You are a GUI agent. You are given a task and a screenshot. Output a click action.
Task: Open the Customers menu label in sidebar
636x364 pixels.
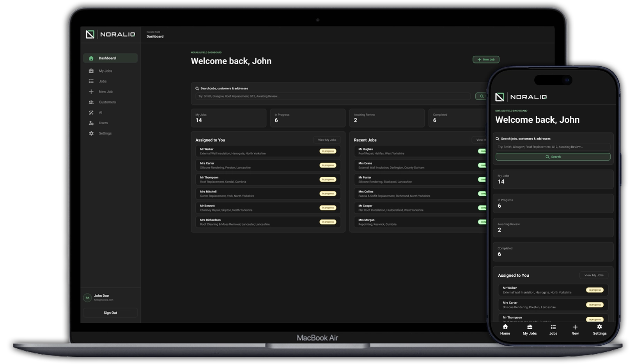pyautogui.click(x=107, y=102)
